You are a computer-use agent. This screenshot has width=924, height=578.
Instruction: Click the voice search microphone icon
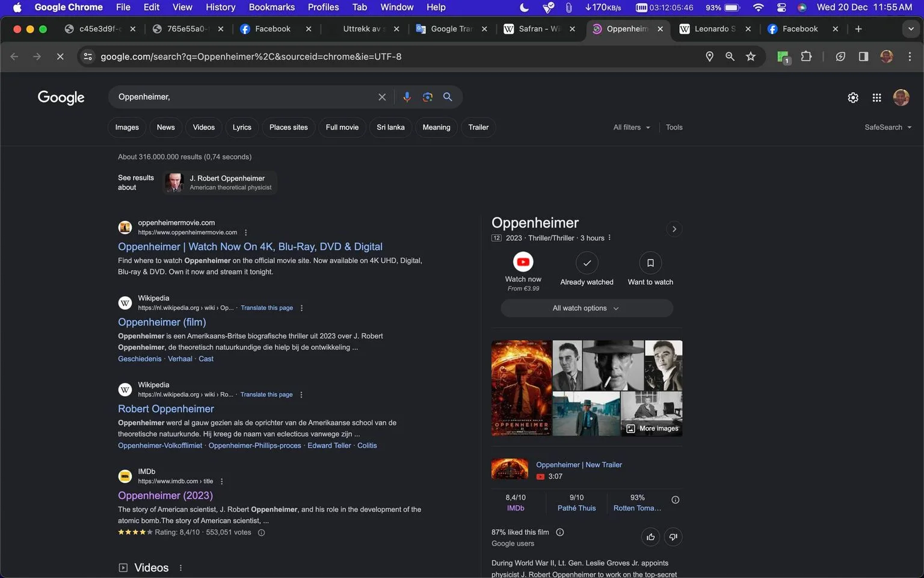pyautogui.click(x=407, y=97)
